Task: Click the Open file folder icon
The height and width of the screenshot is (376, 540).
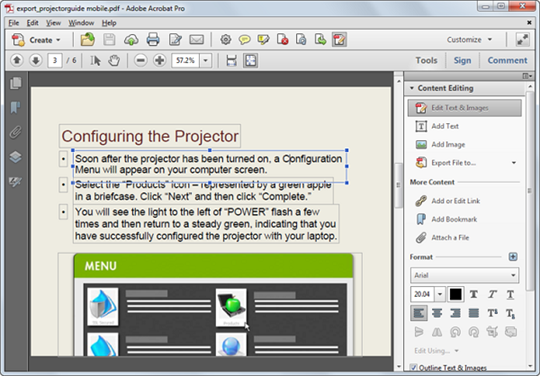Action: (88, 40)
